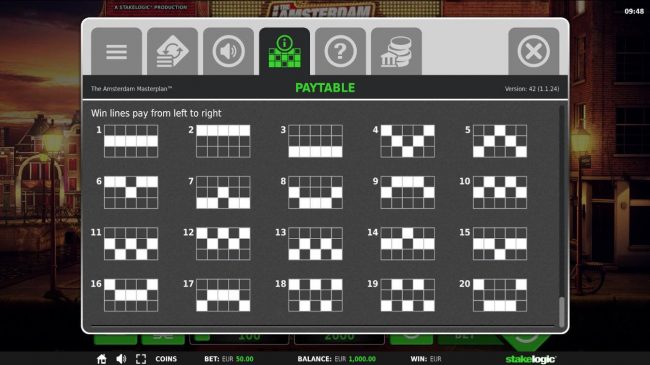
Task: Select win line 16 diagram
Action: pyautogui.click(x=131, y=295)
